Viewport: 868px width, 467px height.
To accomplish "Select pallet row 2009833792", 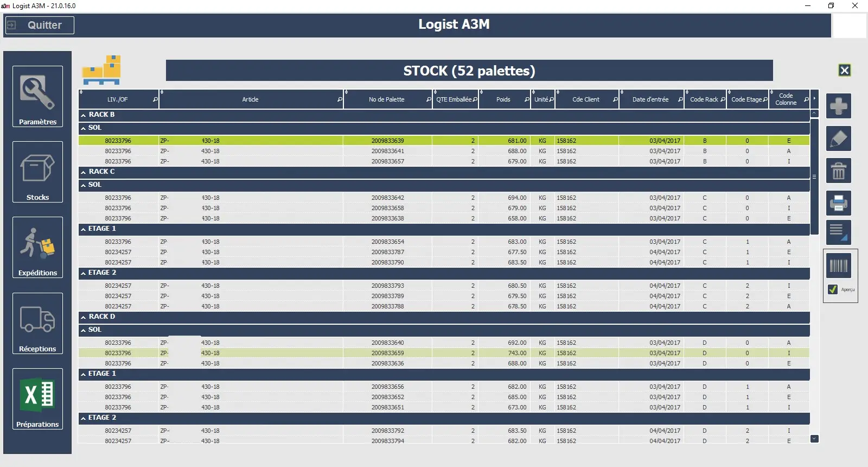I will [x=444, y=431].
